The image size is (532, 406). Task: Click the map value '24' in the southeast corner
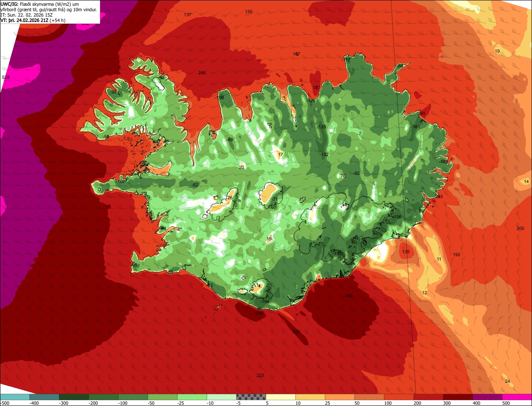tap(507, 381)
